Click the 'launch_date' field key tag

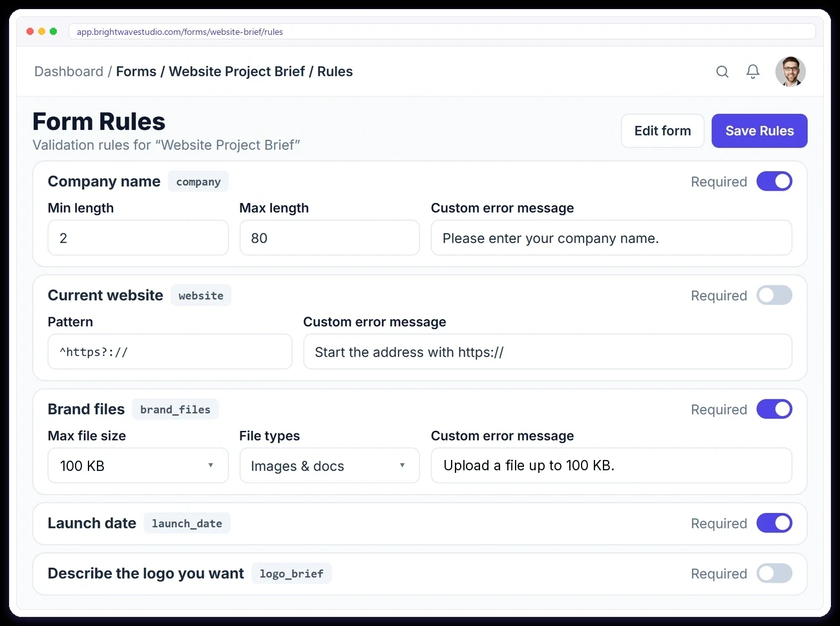(187, 523)
